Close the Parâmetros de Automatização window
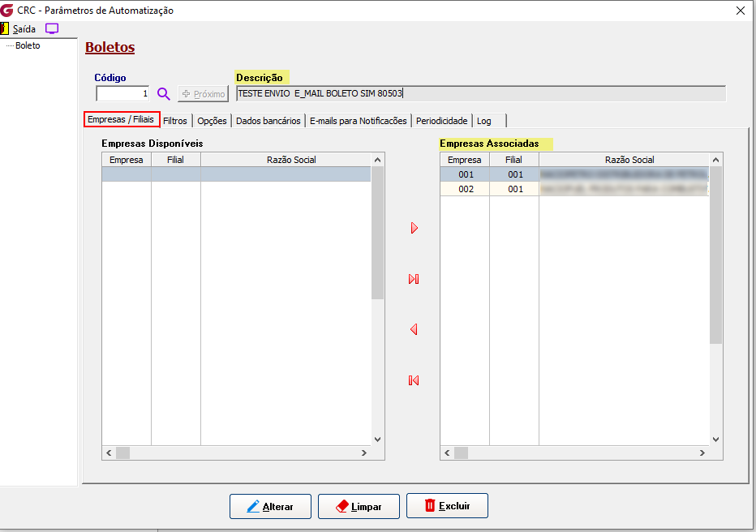756x532 pixels. point(741,11)
